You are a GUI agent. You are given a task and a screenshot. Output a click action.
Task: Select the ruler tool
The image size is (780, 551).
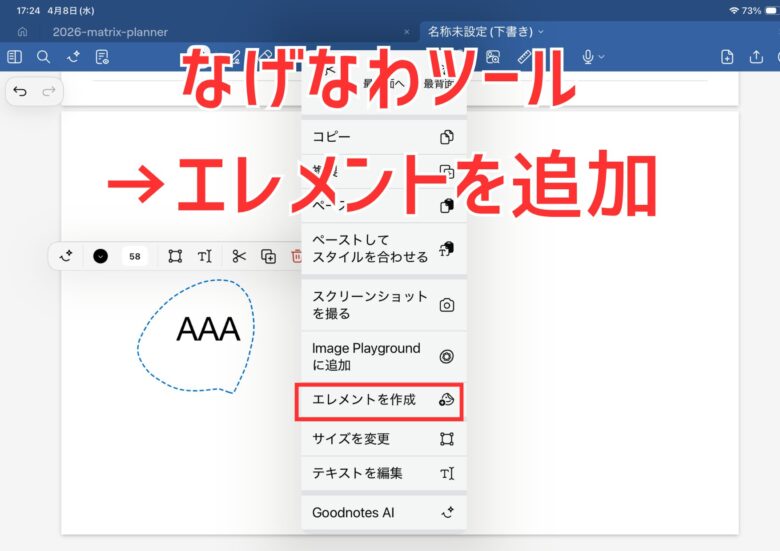pos(524,57)
